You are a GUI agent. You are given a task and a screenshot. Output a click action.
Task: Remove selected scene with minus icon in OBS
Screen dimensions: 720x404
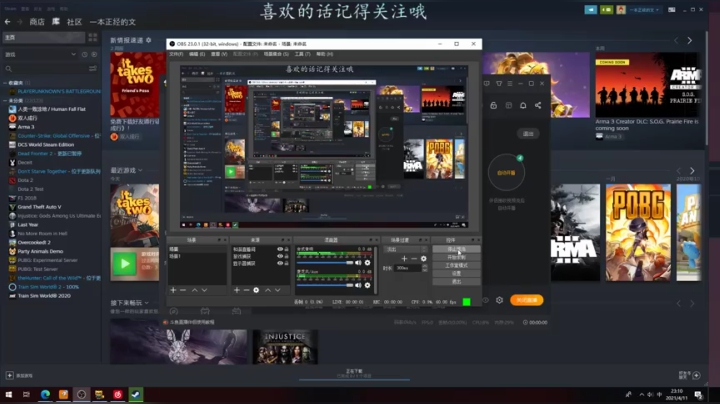click(183, 290)
